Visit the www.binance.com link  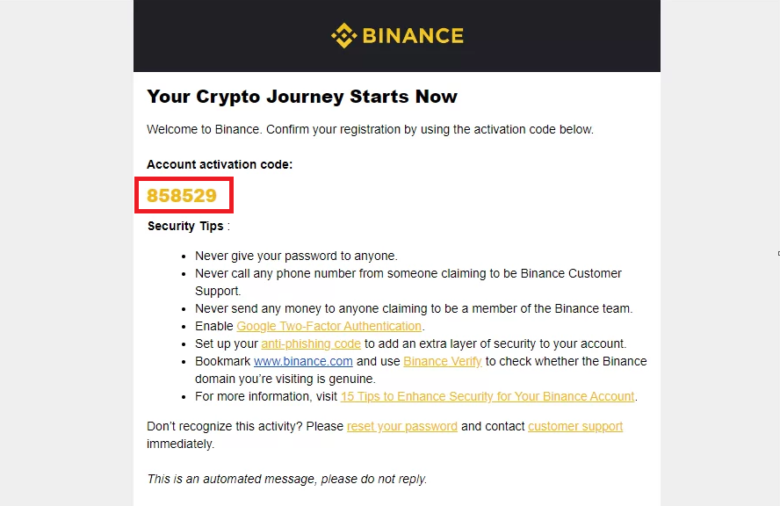(303, 361)
